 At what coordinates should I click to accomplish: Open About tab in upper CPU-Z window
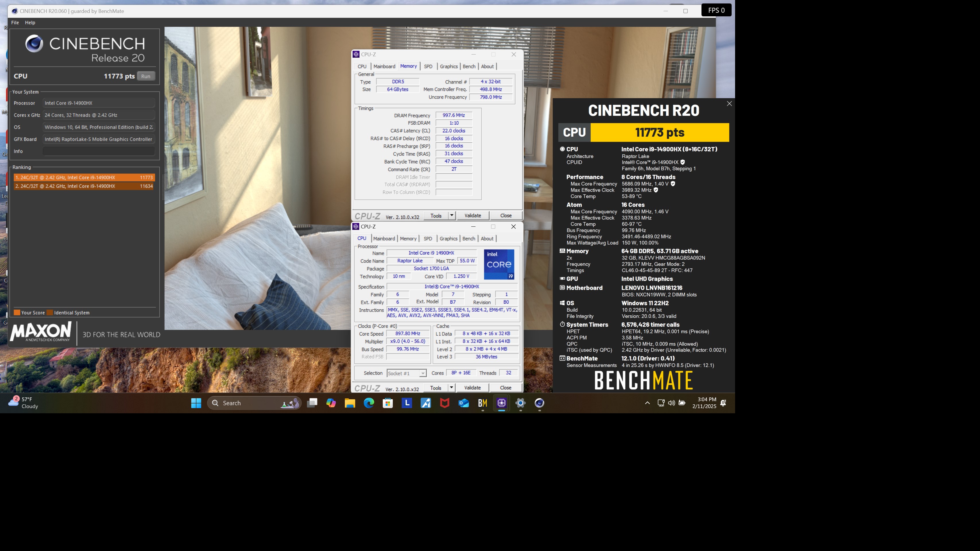pyautogui.click(x=487, y=67)
